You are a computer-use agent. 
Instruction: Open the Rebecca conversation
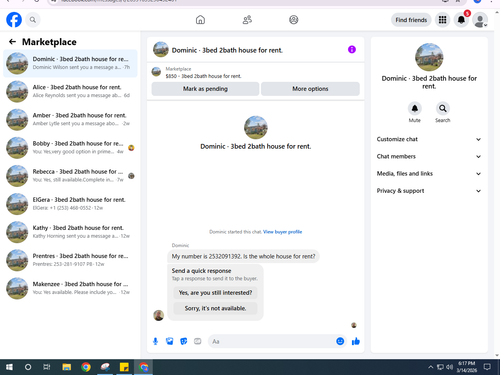click(x=70, y=176)
